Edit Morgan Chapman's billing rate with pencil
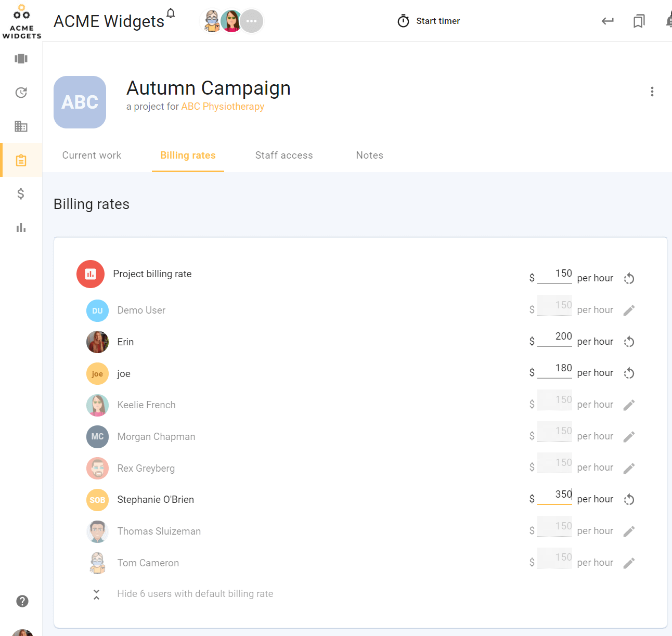The height and width of the screenshot is (636, 672). pyautogui.click(x=629, y=437)
